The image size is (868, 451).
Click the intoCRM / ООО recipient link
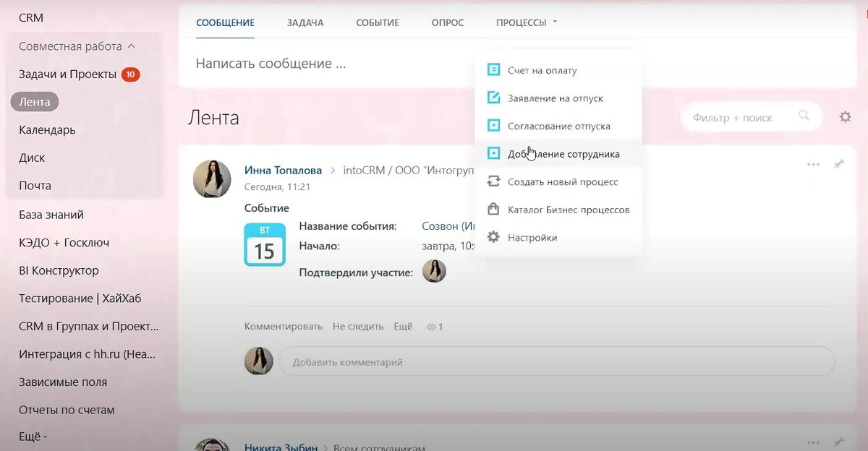(408, 171)
